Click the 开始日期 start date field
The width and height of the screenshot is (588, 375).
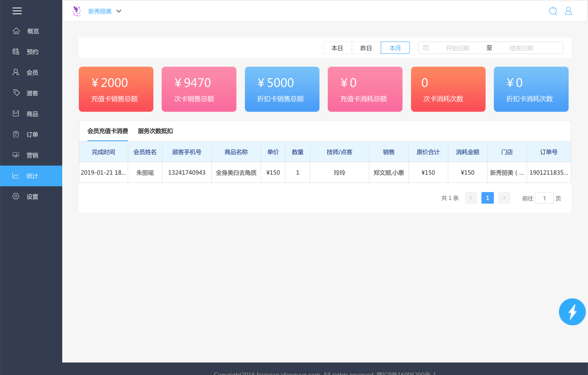click(x=457, y=48)
